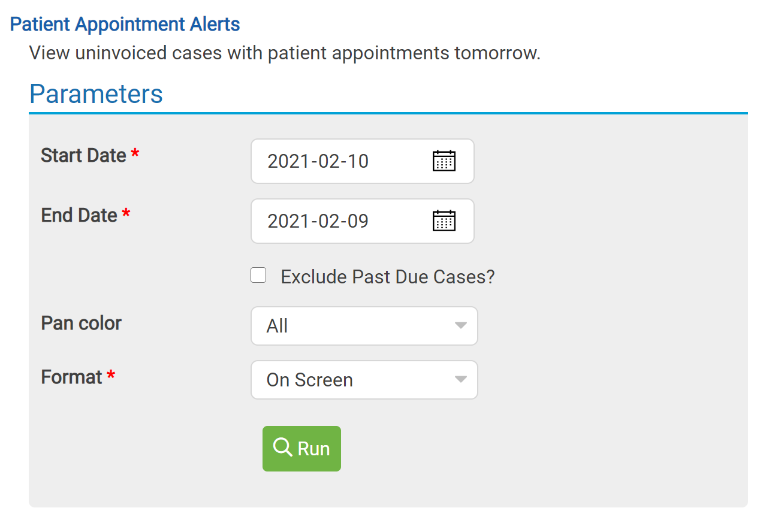Click the 'Run' text on green button
Viewport: 763px width, 532px height.
314,449
